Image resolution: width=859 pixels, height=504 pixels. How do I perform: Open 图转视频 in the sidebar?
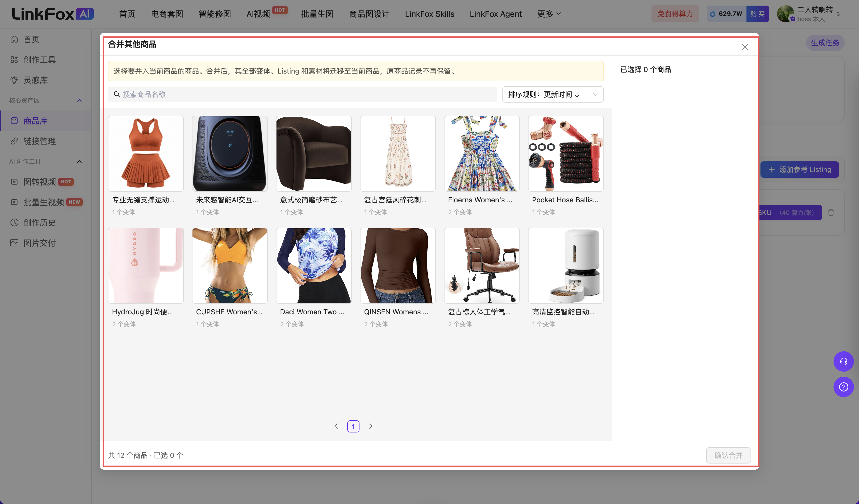coord(45,182)
